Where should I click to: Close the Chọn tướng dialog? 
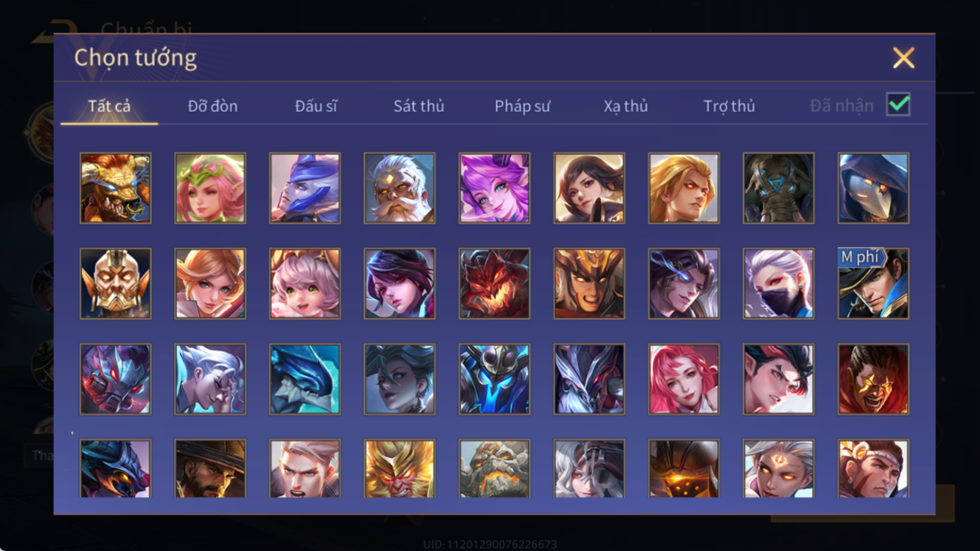coord(904,58)
